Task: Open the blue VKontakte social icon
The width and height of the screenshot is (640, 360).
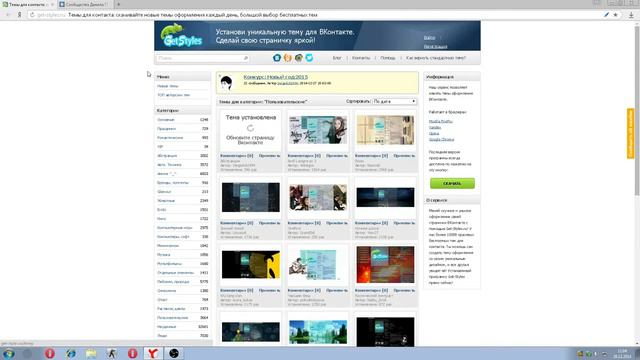Action: point(277,58)
